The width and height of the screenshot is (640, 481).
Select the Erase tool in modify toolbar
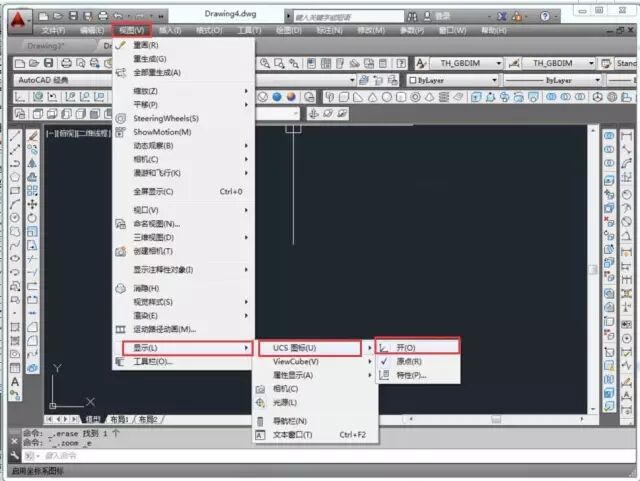click(x=32, y=136)
